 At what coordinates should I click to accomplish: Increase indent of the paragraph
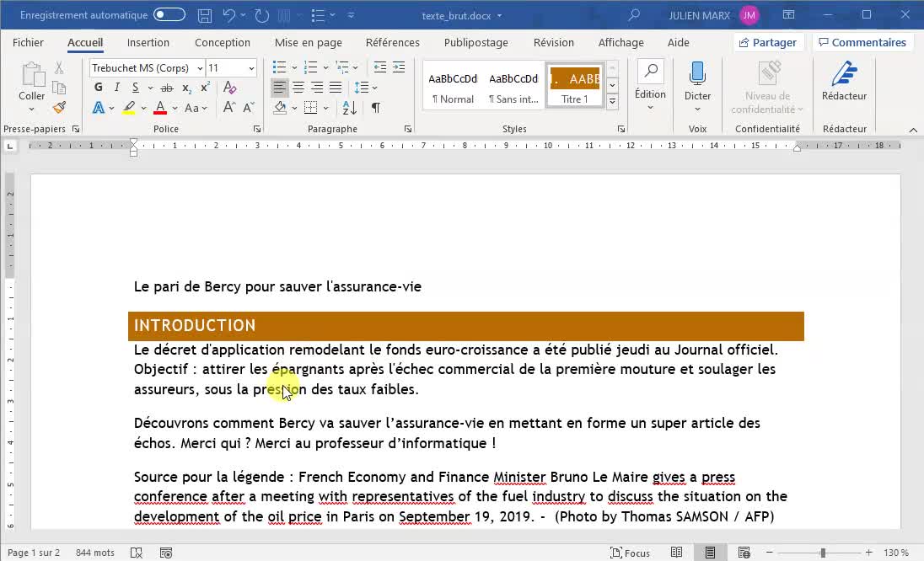[x=399, y=67]
